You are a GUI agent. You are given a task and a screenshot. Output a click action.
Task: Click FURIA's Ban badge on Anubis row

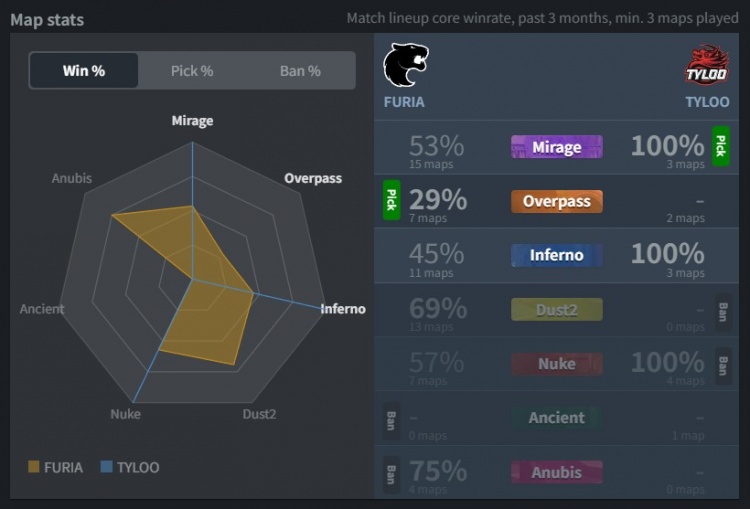pyautogui.click(x=391, y=471)
